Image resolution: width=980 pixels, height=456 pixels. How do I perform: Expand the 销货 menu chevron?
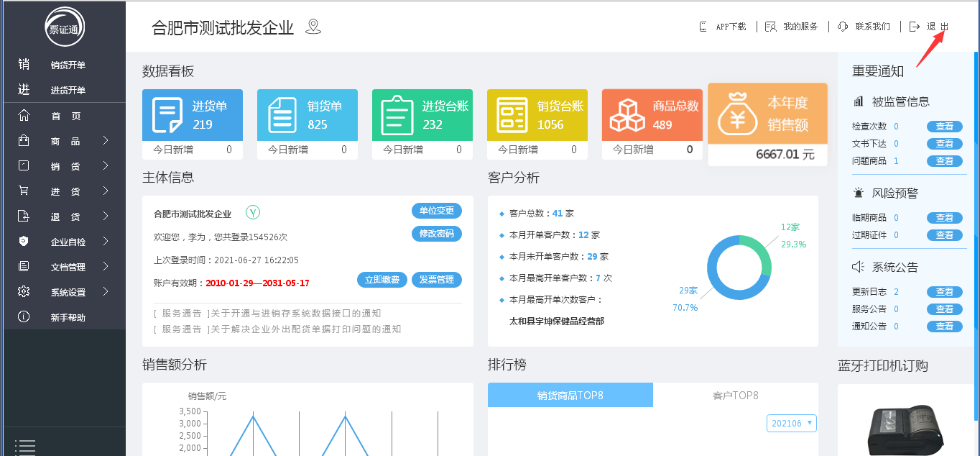click(106, 166)
